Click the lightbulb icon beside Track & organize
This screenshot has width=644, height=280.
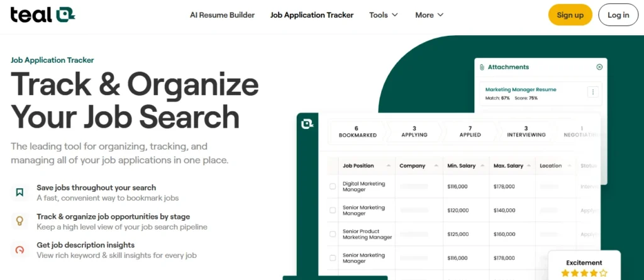coord(19,221)
